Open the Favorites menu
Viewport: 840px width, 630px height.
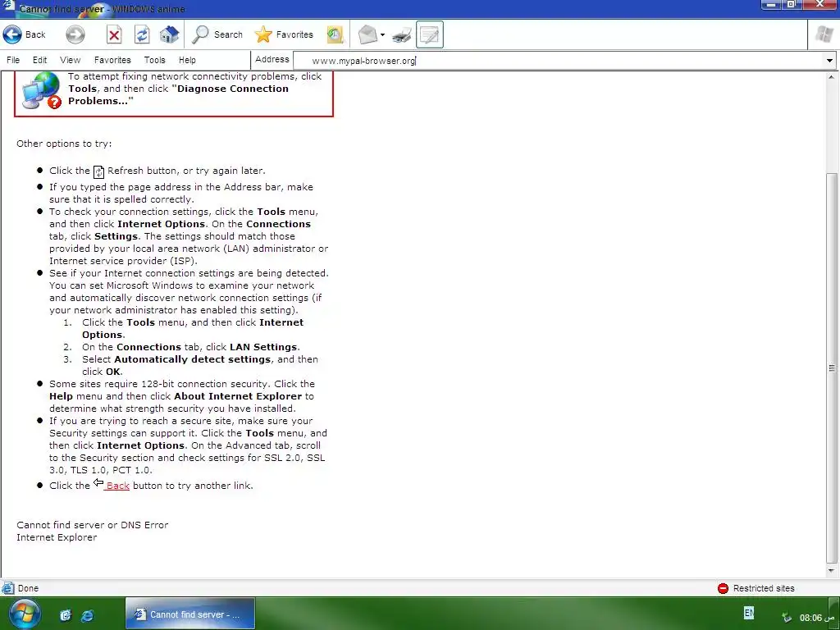pyautogui.click(x=112, y=60)
